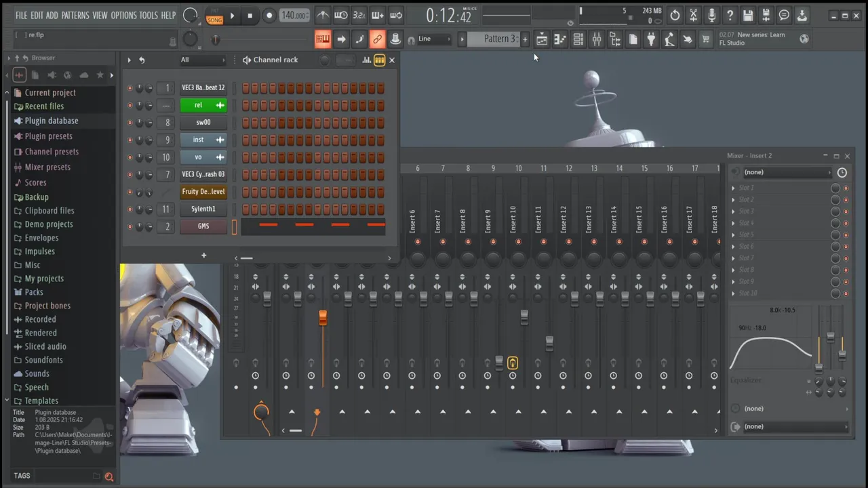
Task: Open the PATTERNS menu
Action: (75, 15)
